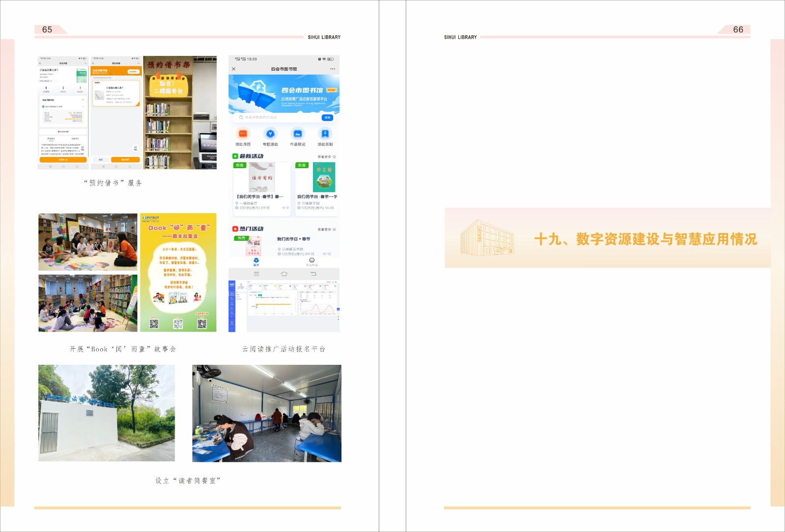Open the 专题活动 icon
The height and width of the screenshot is (532, 785).
270,134
